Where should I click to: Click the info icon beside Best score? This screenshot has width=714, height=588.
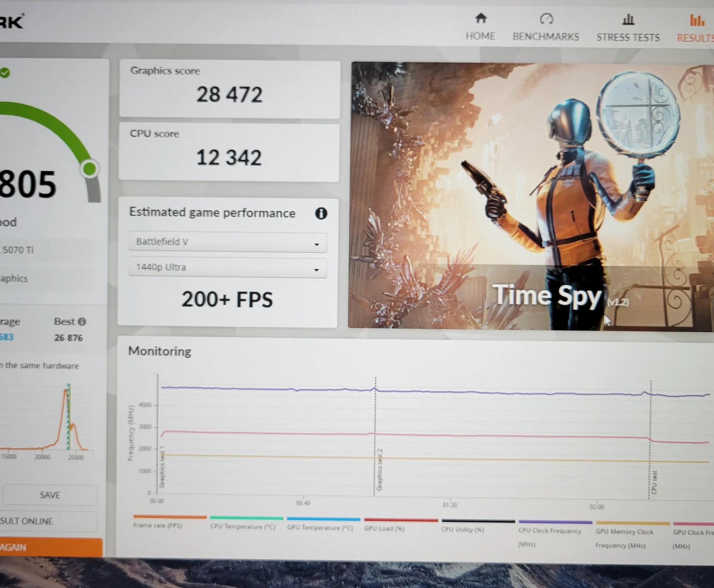(82, 321)
